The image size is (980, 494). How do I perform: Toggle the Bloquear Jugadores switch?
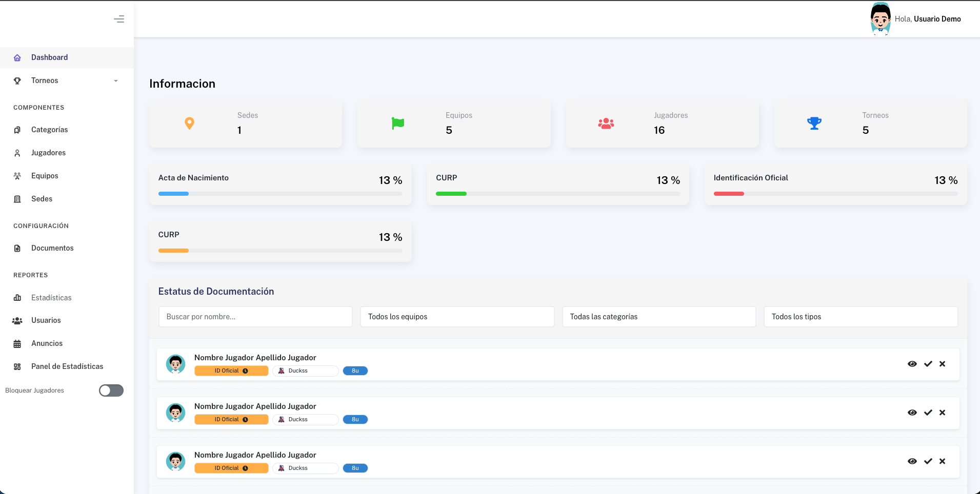(111, 390)
